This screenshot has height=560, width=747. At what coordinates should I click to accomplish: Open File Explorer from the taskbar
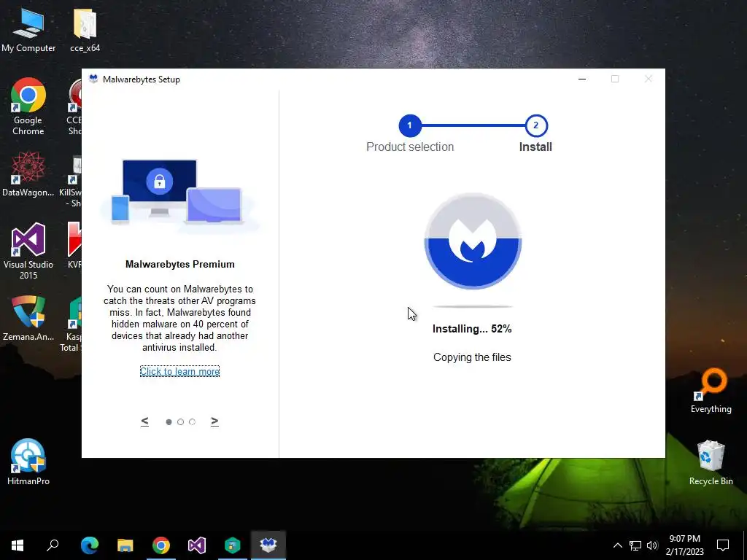(125, 545)
